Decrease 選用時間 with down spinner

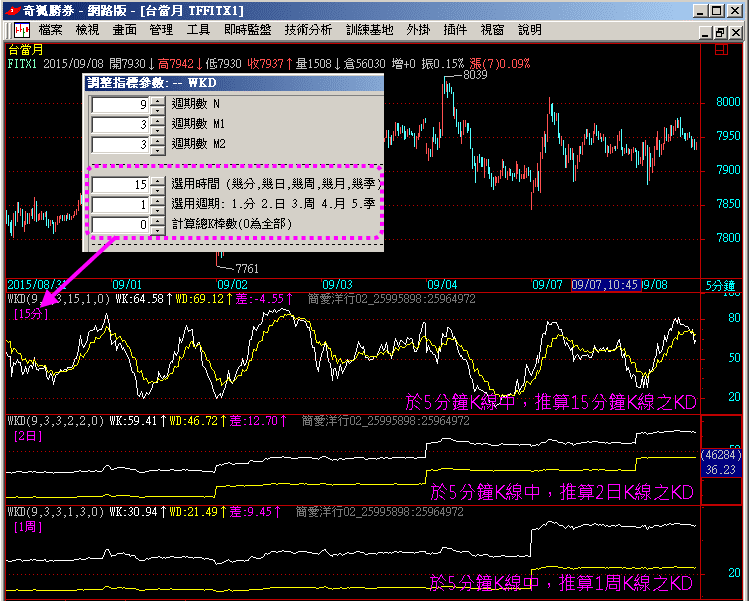point(157,189)
